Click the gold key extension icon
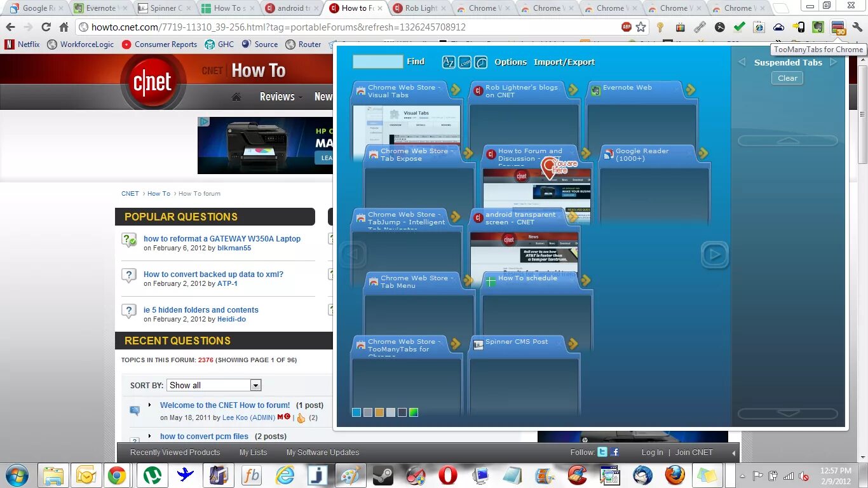This screenshot has width=868, height=488. click(660, 27)
